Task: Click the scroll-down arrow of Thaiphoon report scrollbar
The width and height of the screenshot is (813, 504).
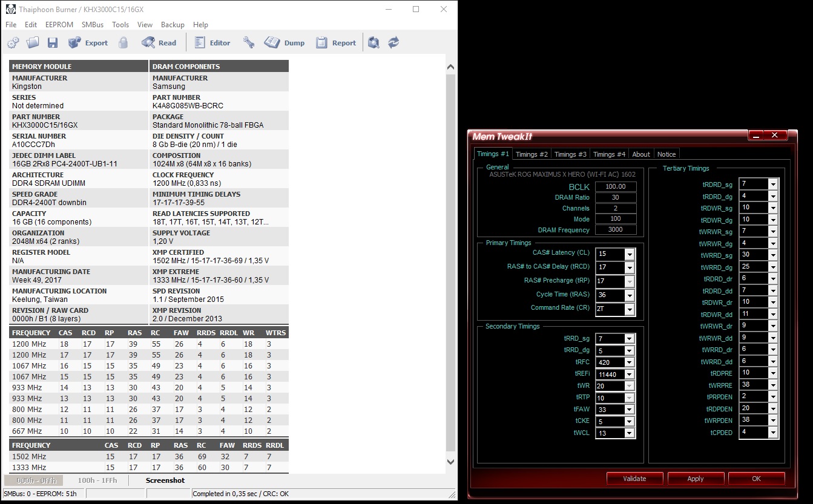Action: [x=450, y=462]
